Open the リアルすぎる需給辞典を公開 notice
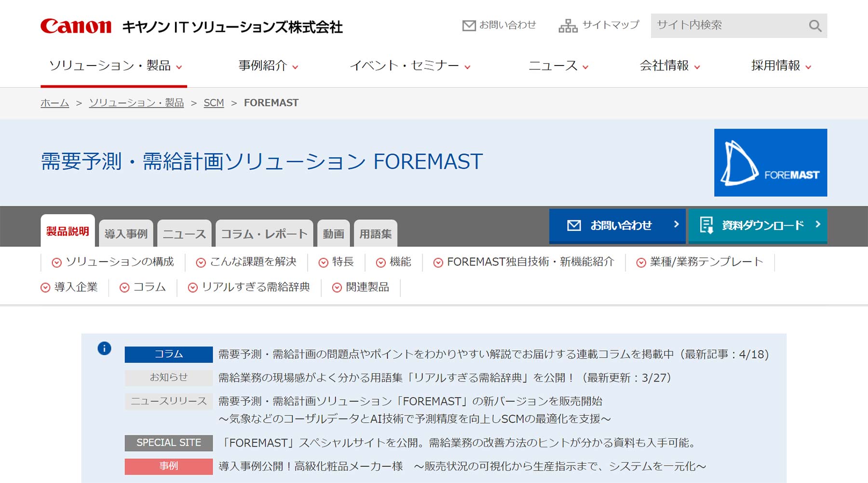Viewport: 868px width, 483px height. [445, 377]
